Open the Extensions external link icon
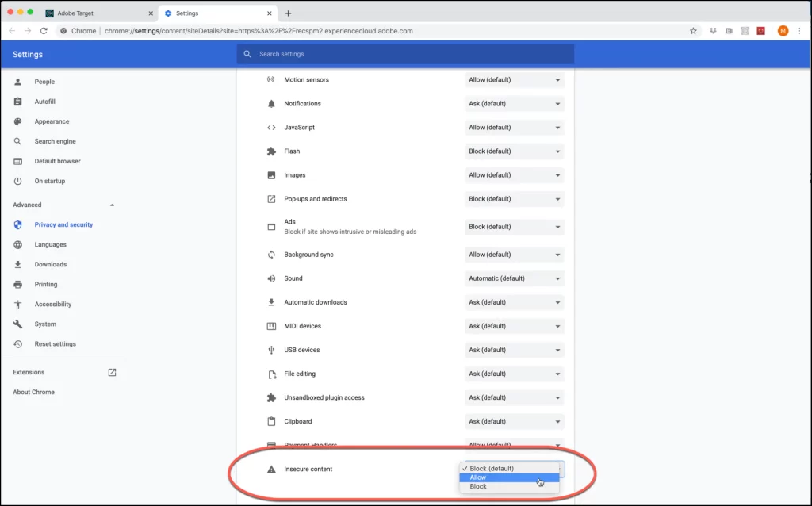The height and width of the screenshot is (506, 812). click(x=112, y=372)
